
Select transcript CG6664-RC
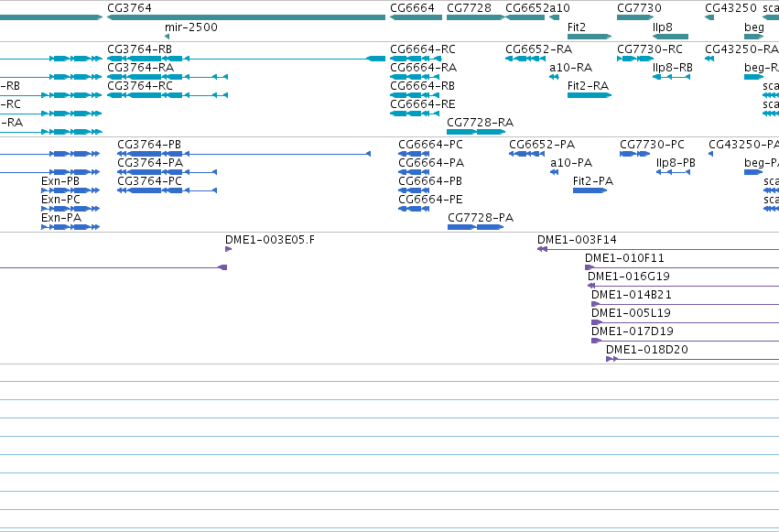click(x=416, y=59)
